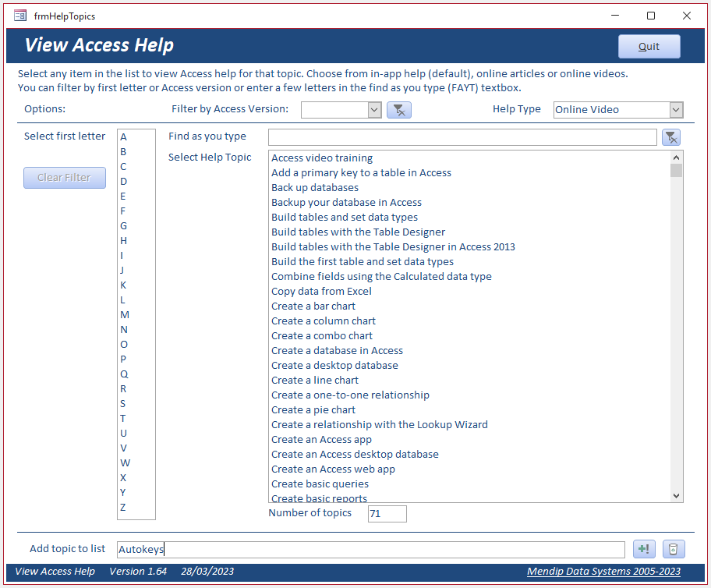Expand the Help Type dropdown arrow
The image size is (711, 588).
(x=676, y=110)
